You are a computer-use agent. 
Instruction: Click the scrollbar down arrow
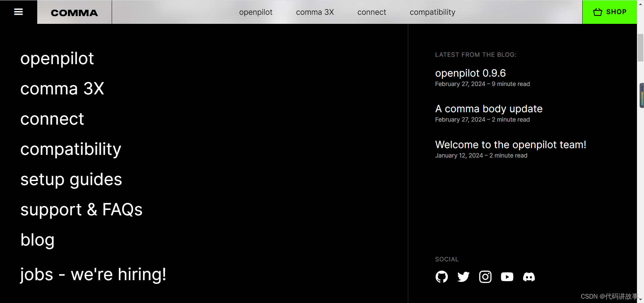tap(640, 299)
